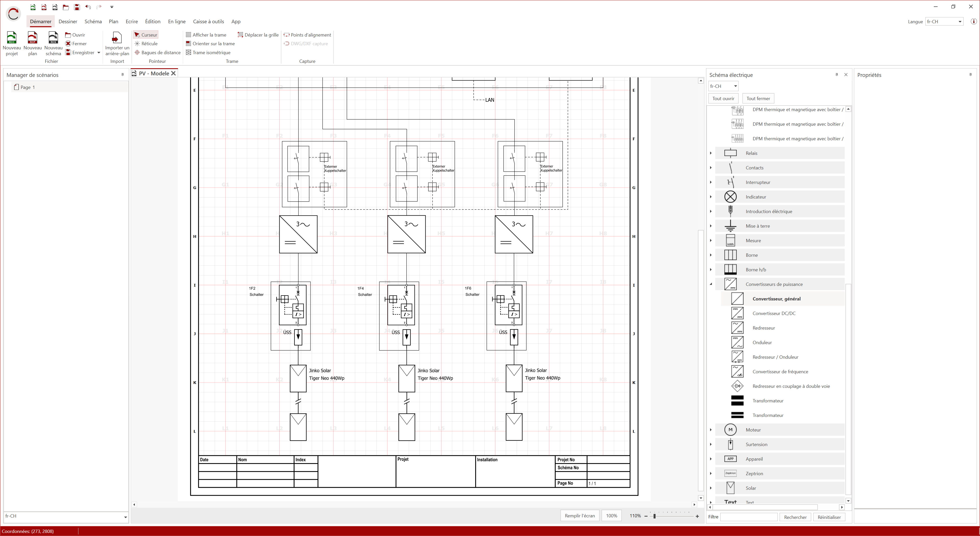Click the Remplir l'écran button

[x=579, y=516]
